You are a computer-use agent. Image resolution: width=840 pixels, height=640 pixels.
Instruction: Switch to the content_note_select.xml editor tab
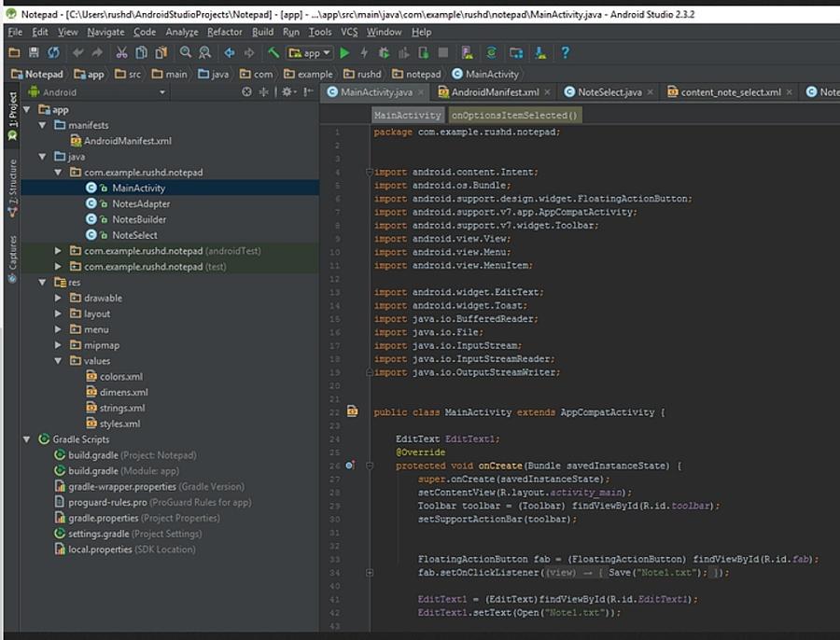point(731,92)
